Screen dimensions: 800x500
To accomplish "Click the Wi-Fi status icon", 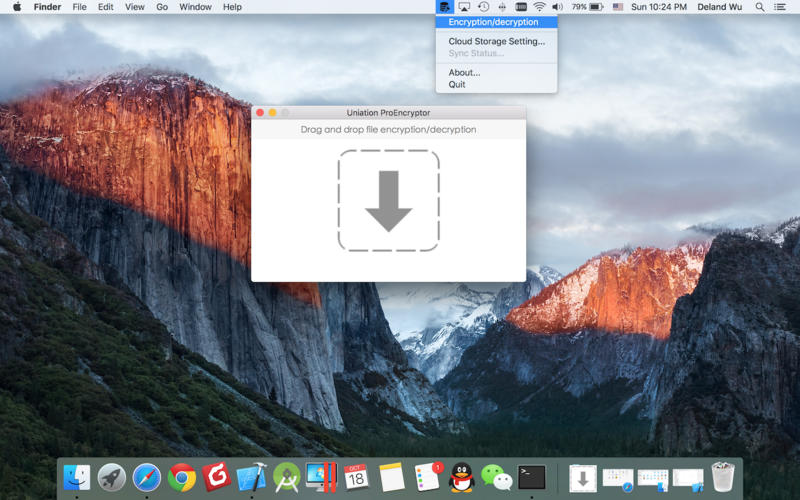I will coord(539,7).
